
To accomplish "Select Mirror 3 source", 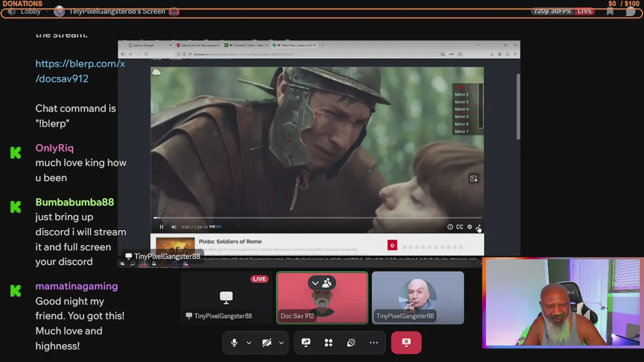I will pyautogui.click(x=461, y=102).
